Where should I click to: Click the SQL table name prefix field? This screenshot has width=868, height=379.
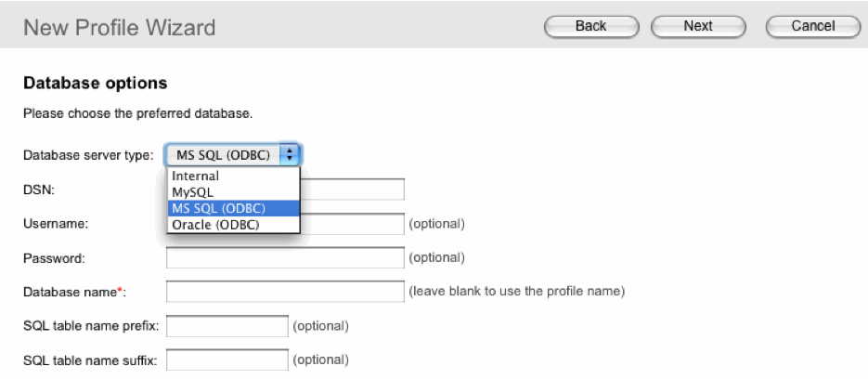coord(227,326)
